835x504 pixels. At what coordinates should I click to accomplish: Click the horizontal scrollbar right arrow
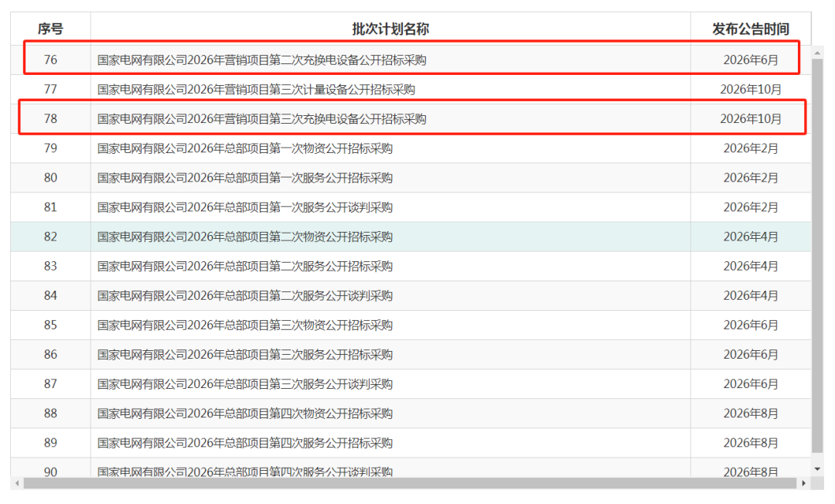pos(803,483)
